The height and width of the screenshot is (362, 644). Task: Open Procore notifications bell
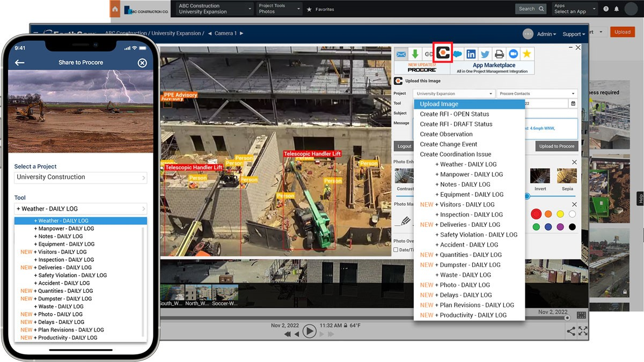(x=617, y=9)
